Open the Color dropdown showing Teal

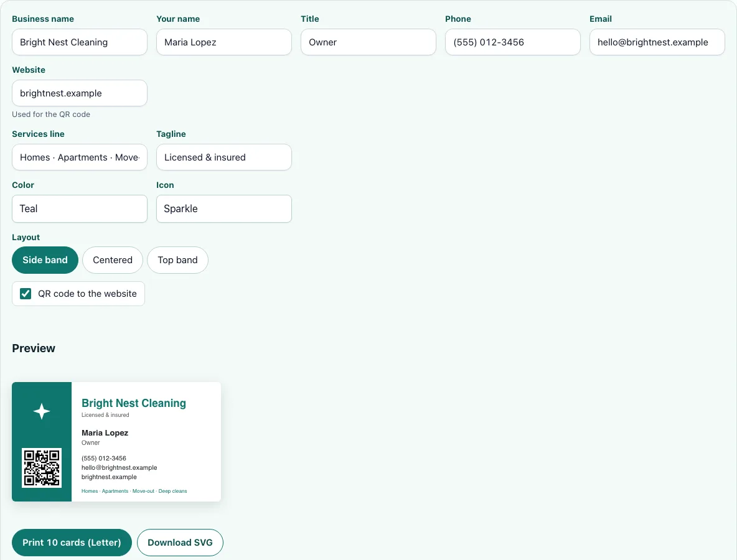click(80, 208)
